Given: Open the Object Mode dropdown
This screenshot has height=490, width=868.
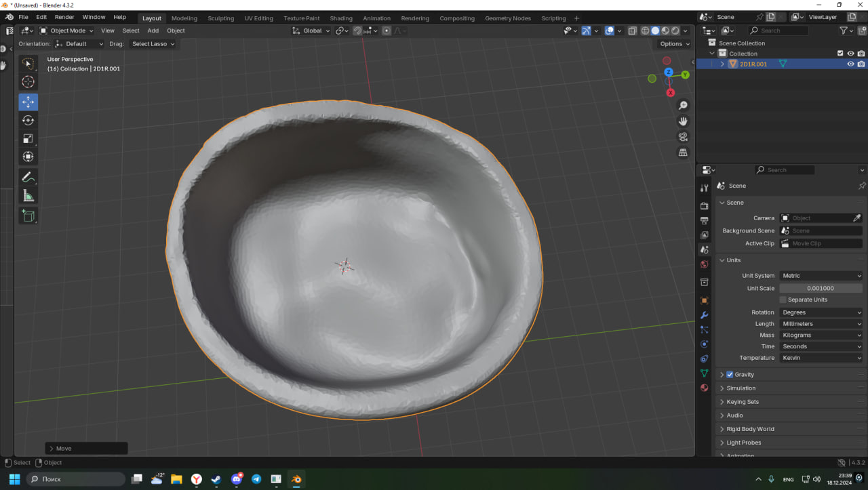Looking at the screenshot, I should pos(67,30).
